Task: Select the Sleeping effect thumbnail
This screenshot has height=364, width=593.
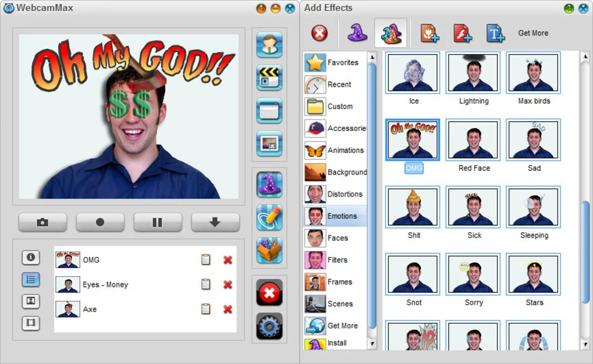Action: (533, 207)
